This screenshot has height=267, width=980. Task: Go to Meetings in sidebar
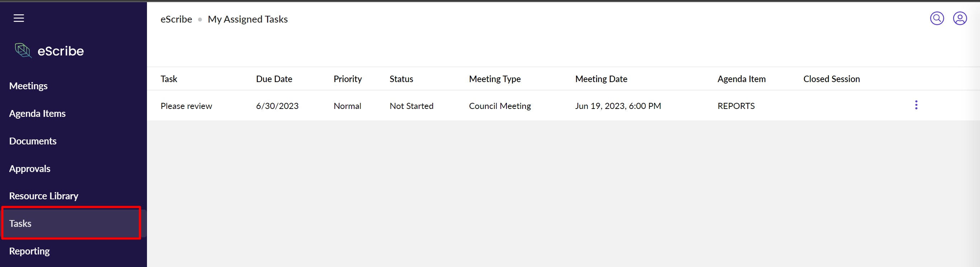(28, 86)
